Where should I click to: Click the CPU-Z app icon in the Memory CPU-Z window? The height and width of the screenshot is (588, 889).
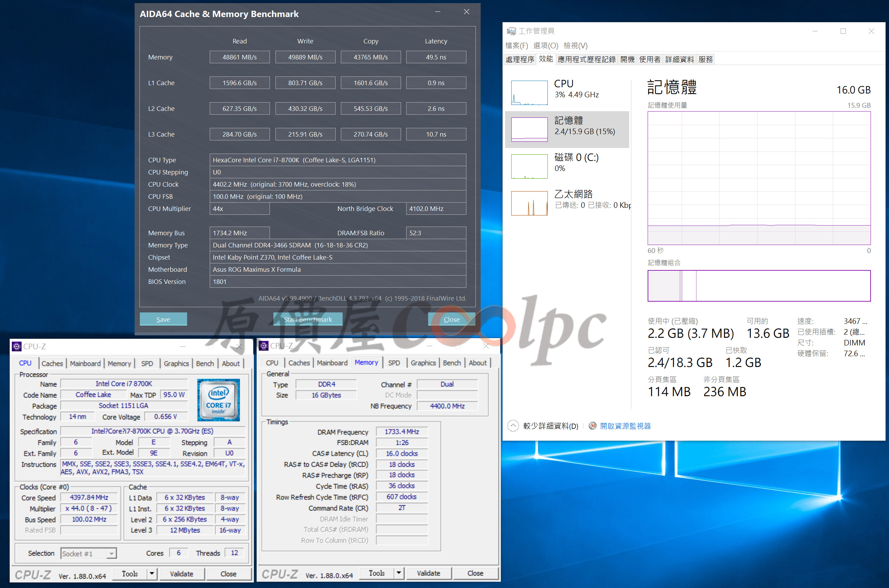point(263,345)
